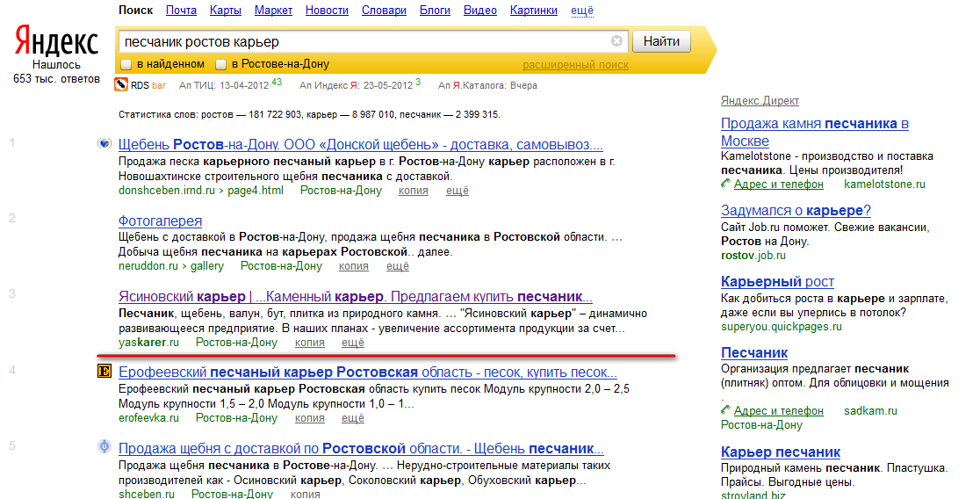Expand "ещё" under the donshceben.irnd.ru result
This screenshot has height=499, width=980.
click(x=458, y=191)
